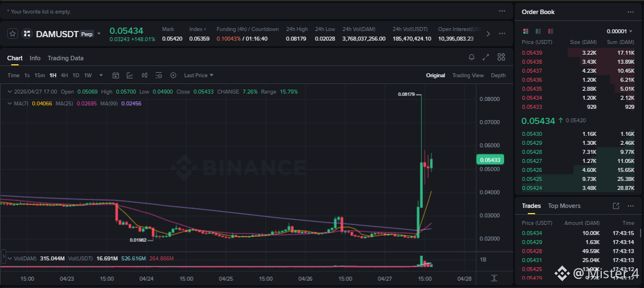
Task: Select the 15m interval
Action: coord(39,75)
